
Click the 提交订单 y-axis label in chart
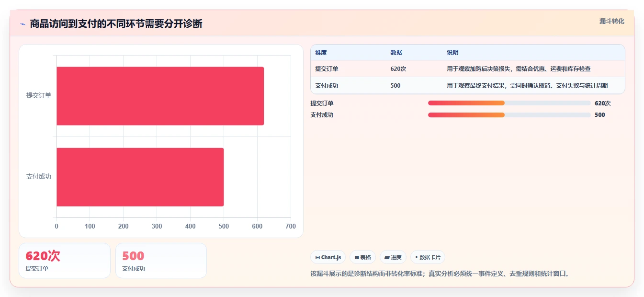(39, 95)
